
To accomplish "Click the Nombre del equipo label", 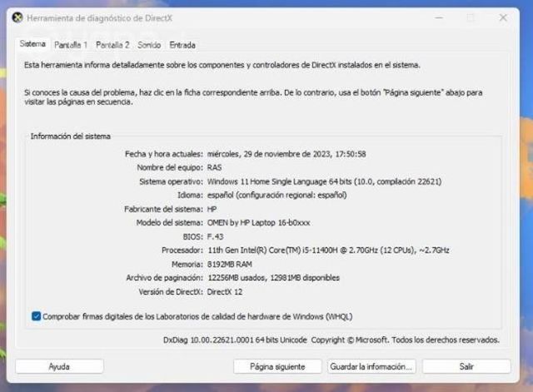I will point(170,167).
